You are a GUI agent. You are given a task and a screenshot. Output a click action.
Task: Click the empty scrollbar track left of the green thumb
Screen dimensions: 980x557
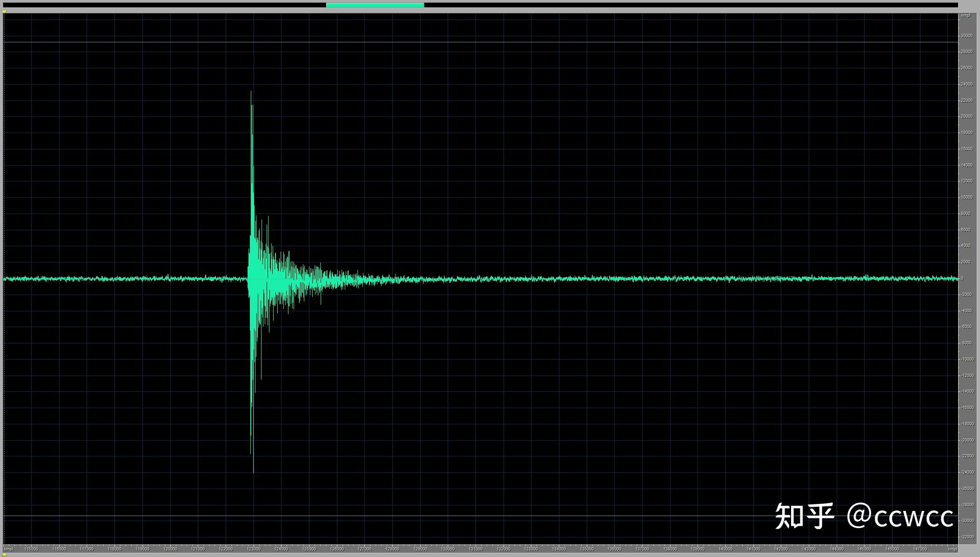(163, 5)
